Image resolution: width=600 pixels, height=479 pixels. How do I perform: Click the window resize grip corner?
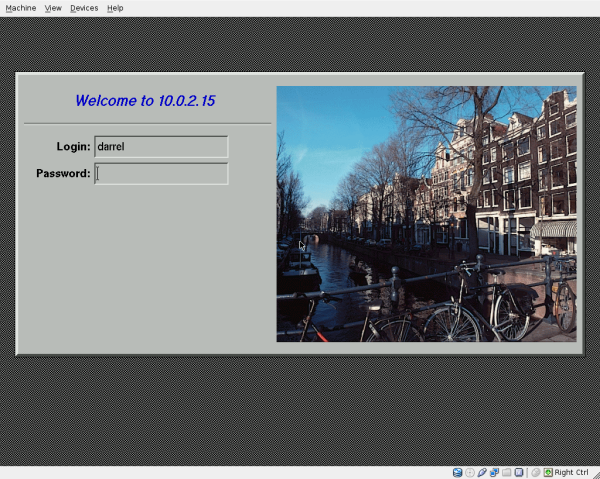(595, 474)
